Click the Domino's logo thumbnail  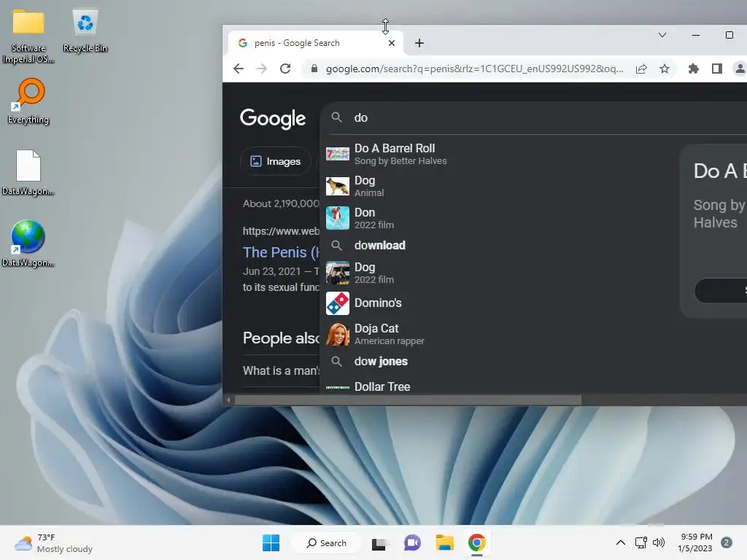tap(337, 303)
